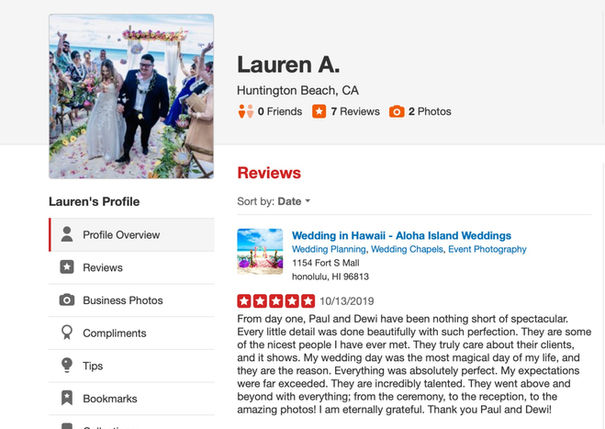The height and width of the screenshot is (429, 605).
Task: Click the Reviews star icon in sidebar
Action: tap(67, 267)
